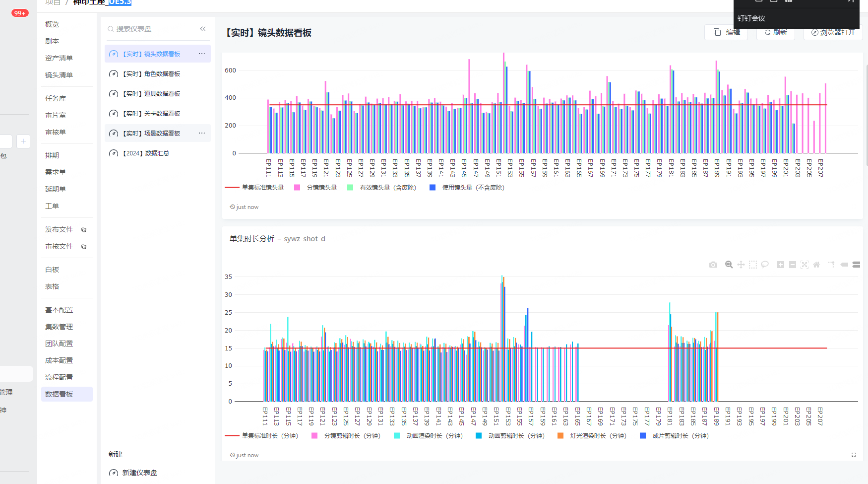The width and height of the screenshot is (868, 484).
Task: Select the Pan tool in chart toolbar
Action: (x=741, y=265)
